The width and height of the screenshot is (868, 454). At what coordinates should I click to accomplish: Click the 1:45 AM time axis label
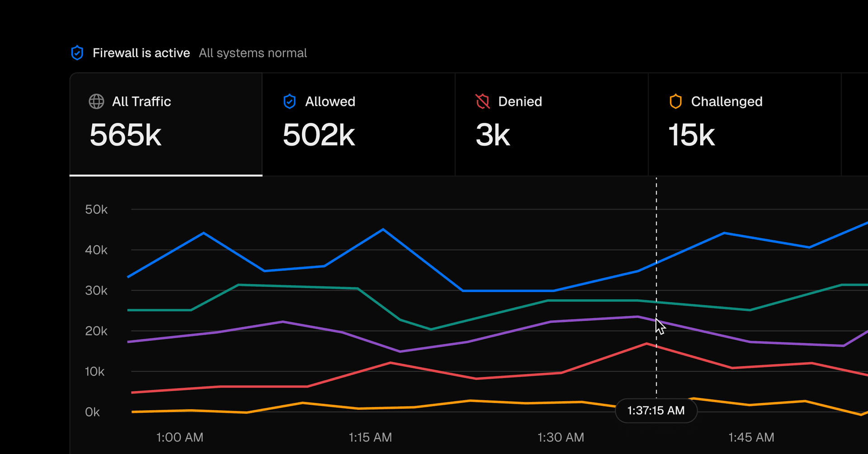tap(751, 437)
